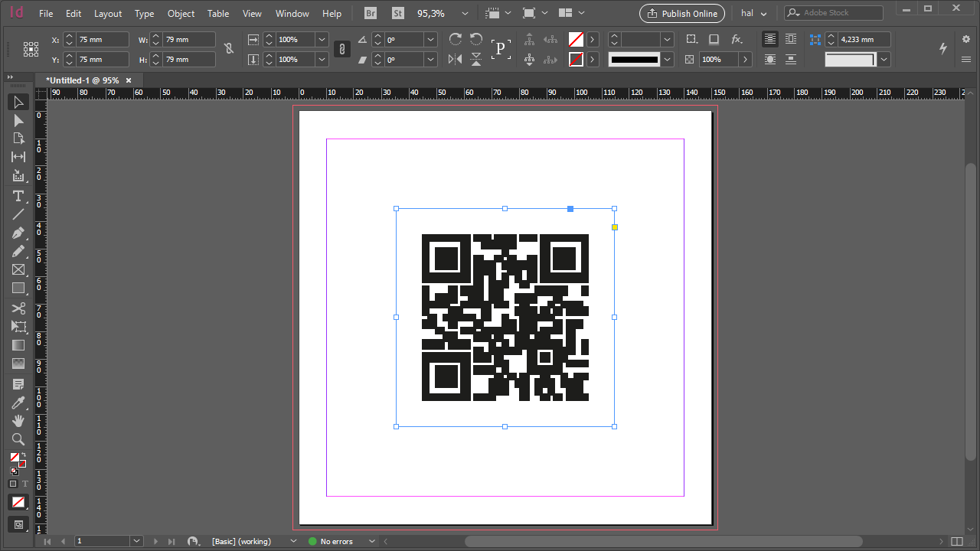Toggle the view mode button at toolbox bottom
Viewport: 980px width, 551px height.
tap(18, 525)
